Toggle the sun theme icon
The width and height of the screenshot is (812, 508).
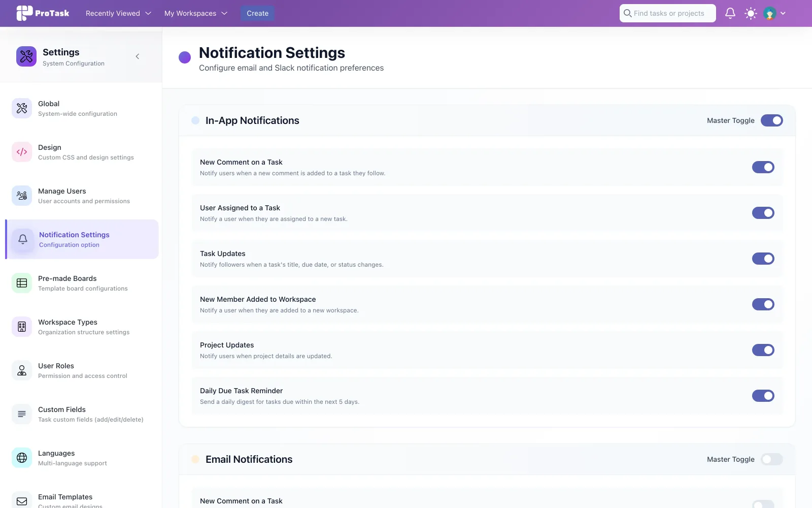[x=751, y=13]
